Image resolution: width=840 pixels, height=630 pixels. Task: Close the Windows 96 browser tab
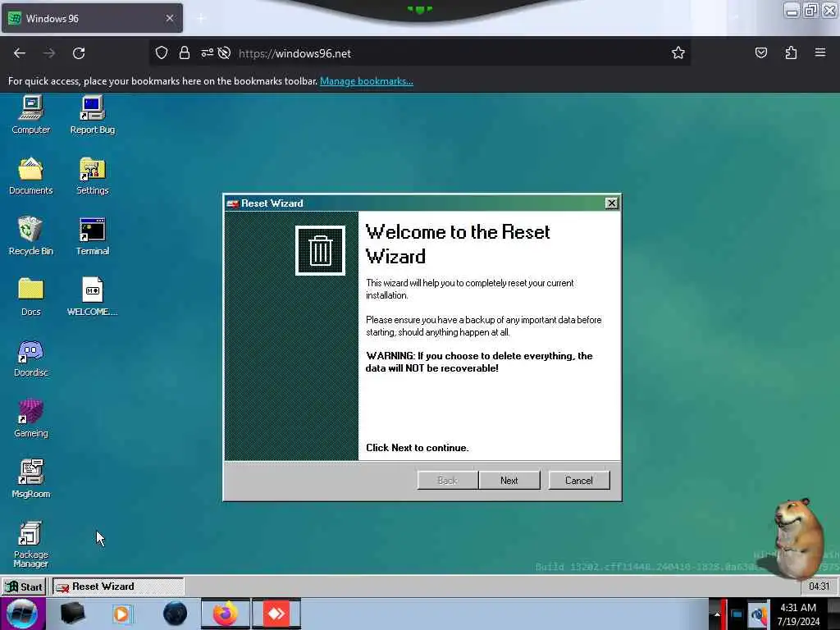point(170,19)
